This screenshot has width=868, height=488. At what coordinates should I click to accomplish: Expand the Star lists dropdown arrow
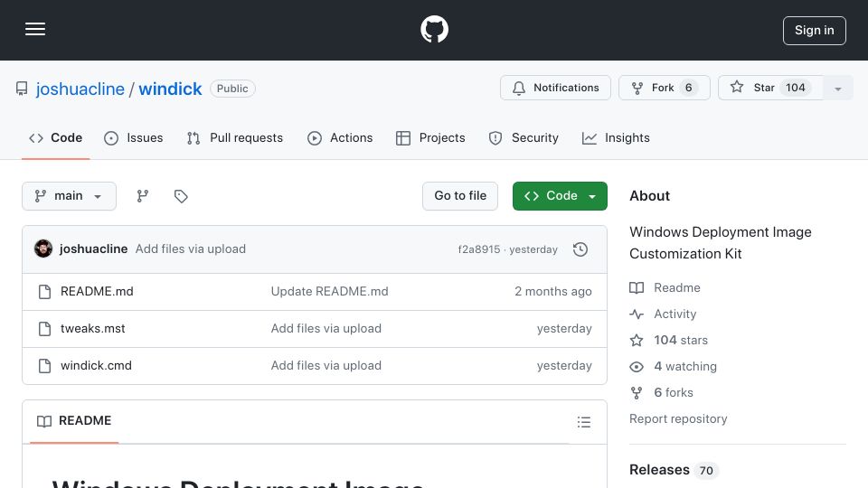point(837,89)
